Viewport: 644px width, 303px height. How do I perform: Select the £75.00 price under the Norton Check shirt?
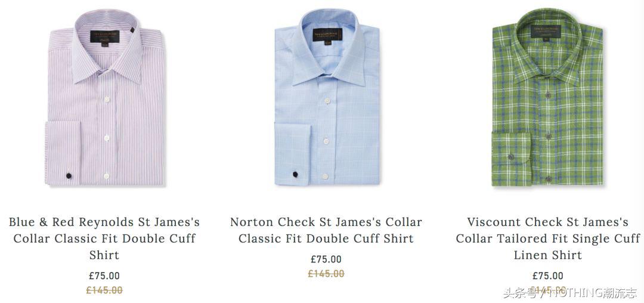click(326, 259)
